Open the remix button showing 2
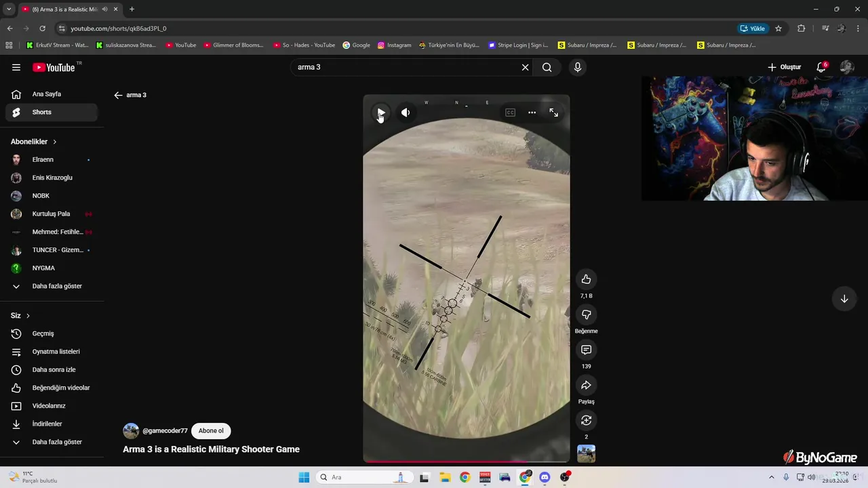This screenshot has width=868, height=488. 586,420
